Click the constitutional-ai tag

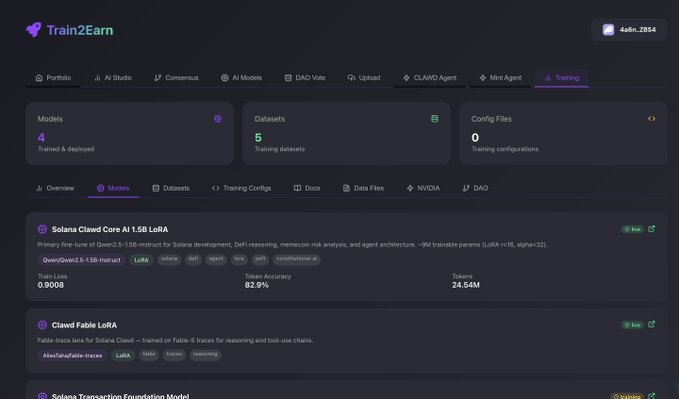(x=297, y=259)
